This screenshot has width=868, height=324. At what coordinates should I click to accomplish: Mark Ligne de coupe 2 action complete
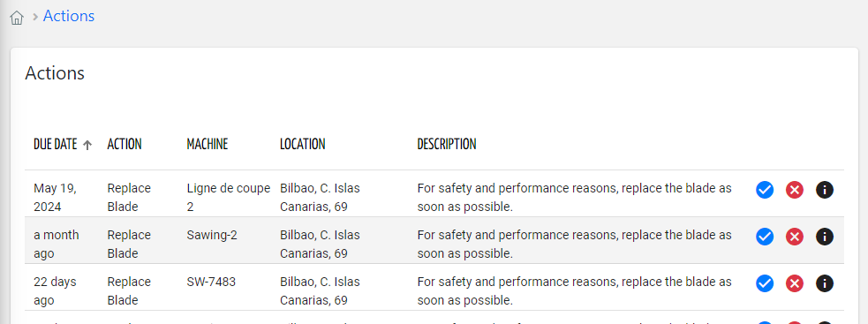tap(765, 190)
